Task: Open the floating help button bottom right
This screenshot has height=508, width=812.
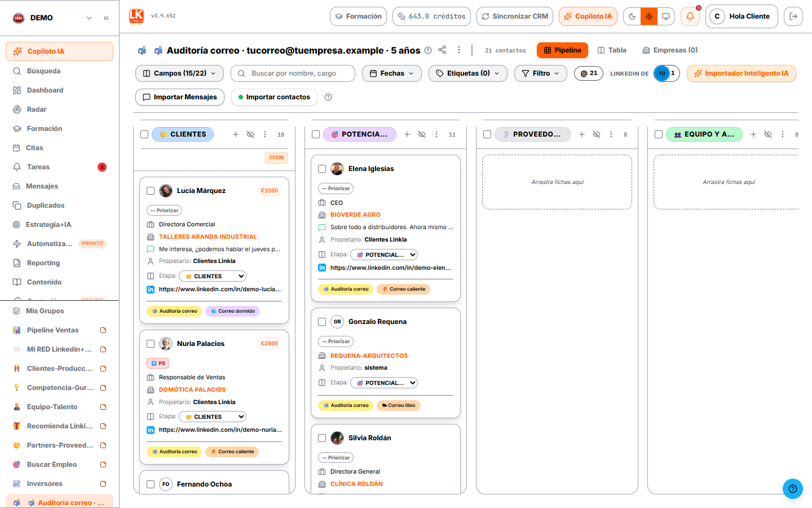Action: [x=793, y=489]
